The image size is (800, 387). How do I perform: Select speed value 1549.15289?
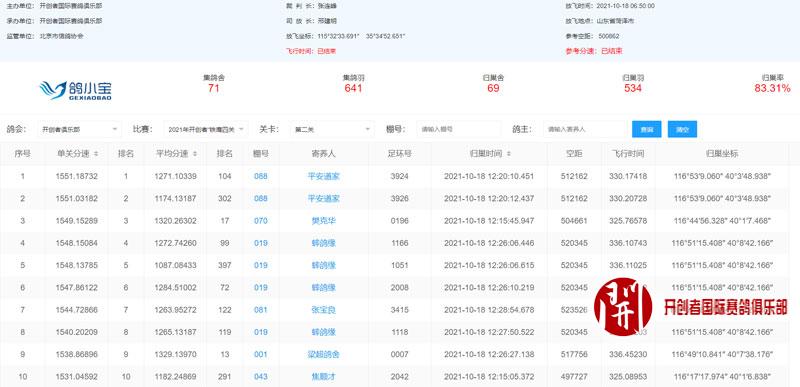pos(77,221)
